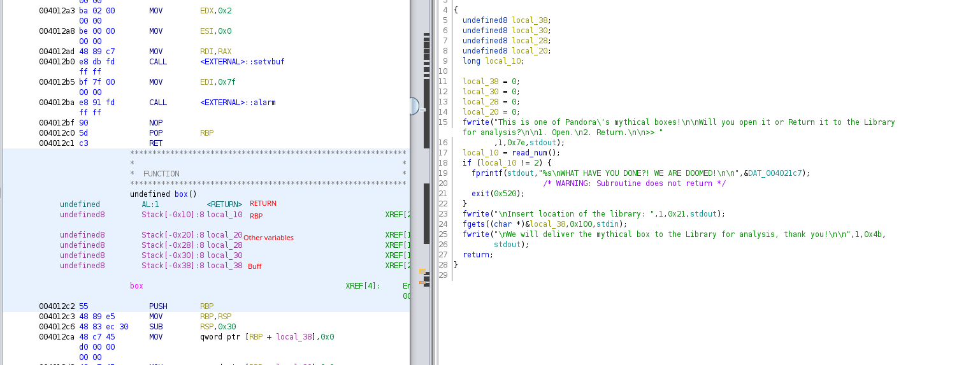The height and width of the screenshot is (365, 980).
Task: Click the magenta box function label
Action: click(x=136, y=286)
